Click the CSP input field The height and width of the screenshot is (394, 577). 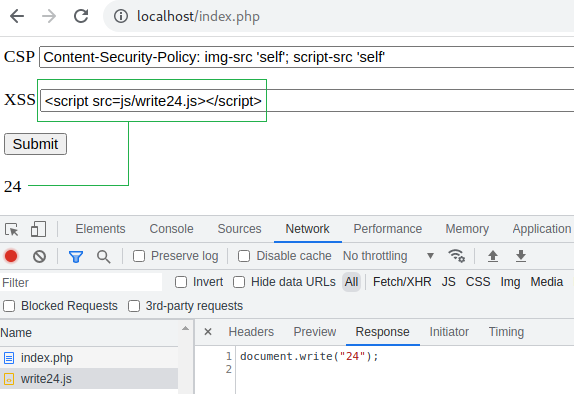[307, 57]
